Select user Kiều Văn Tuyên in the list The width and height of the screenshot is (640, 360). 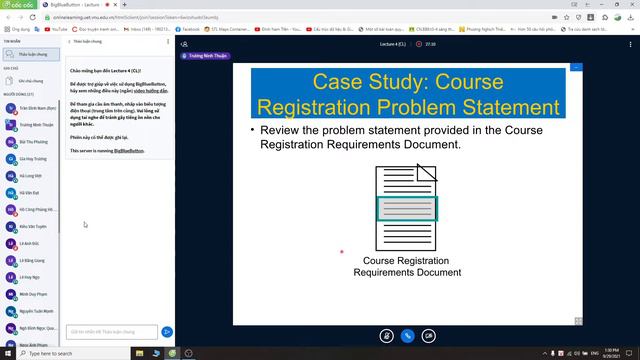click(x=31, y=227)
